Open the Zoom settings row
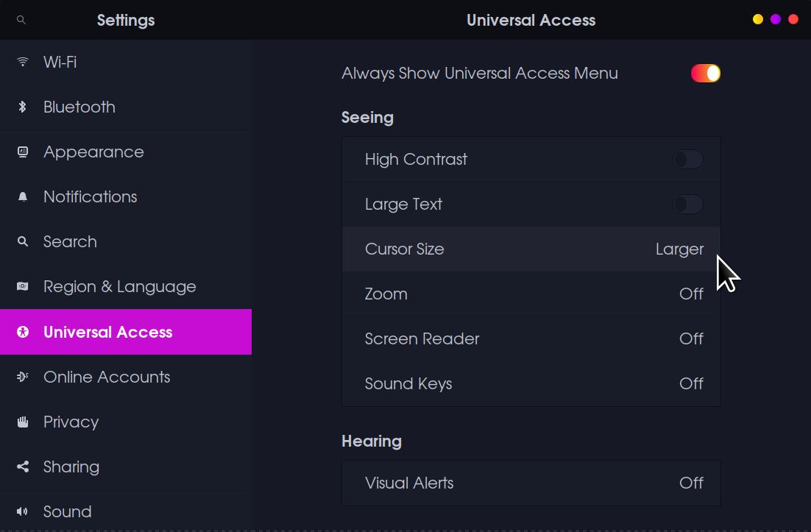Screen dimensions: 811x532 coord(531,294)
